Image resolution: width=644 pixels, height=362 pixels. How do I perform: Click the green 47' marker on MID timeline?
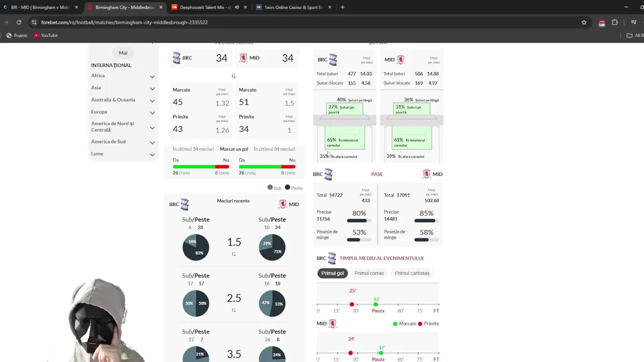click(381, 353)
